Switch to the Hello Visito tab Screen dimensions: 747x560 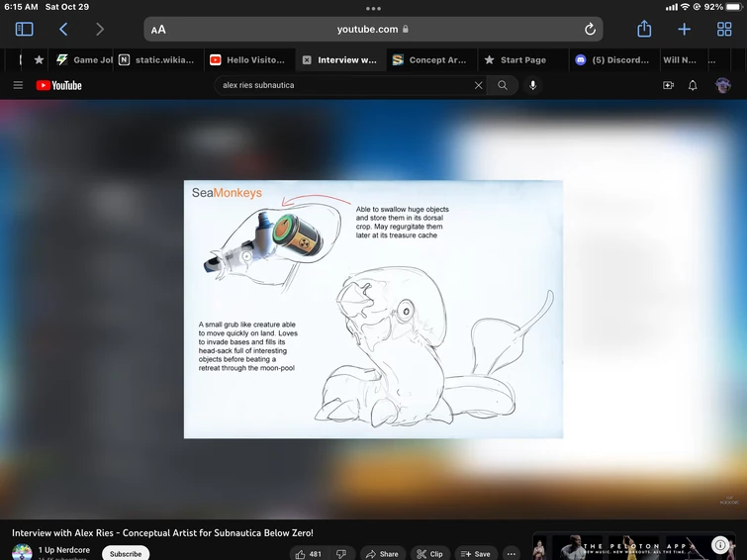tap(249, 60)
